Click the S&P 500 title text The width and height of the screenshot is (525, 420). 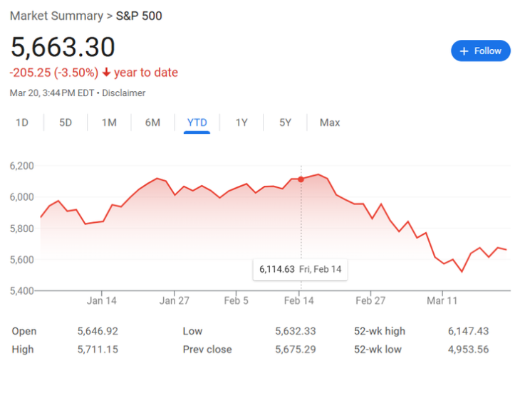[139, 16]
